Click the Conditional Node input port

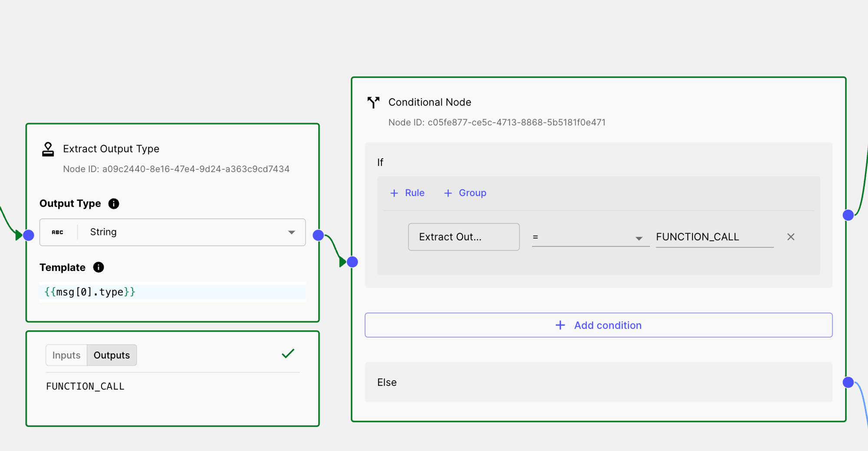(x=352, y=262)
